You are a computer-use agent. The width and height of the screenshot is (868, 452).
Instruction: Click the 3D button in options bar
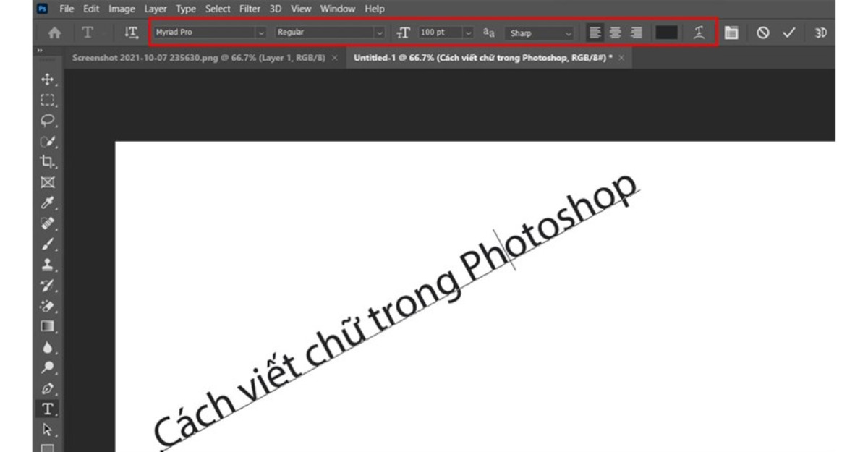tap(821, 33)
